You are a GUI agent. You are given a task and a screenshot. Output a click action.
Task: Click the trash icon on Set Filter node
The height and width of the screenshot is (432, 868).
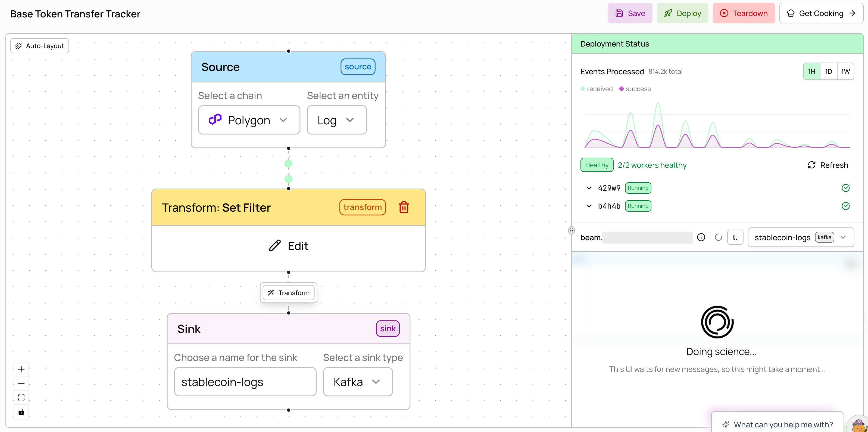click(404, 207)
